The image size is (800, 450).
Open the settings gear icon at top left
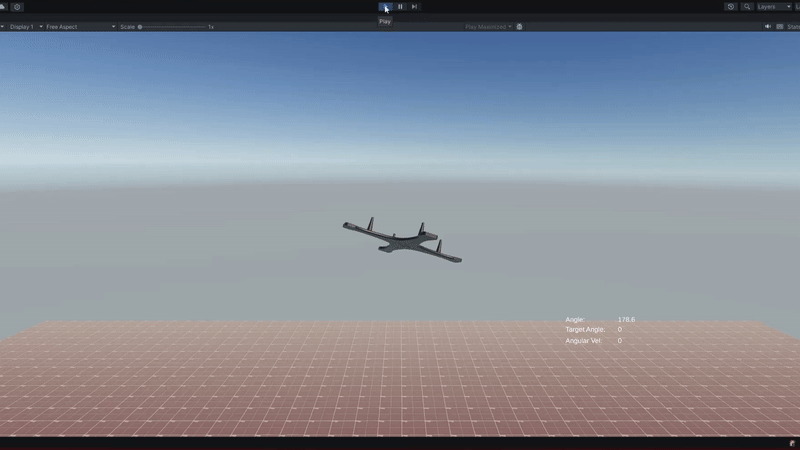17,6
